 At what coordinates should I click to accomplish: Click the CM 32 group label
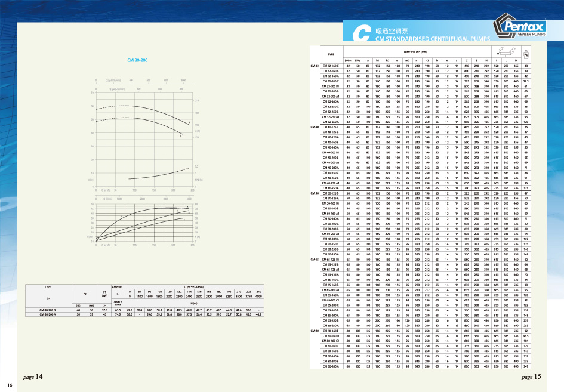point(315,64)
